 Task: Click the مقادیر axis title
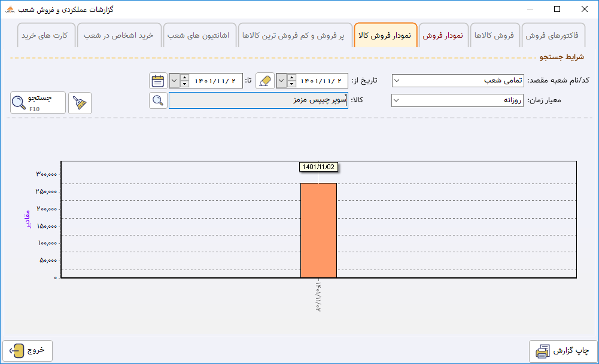tap(28, 219)
